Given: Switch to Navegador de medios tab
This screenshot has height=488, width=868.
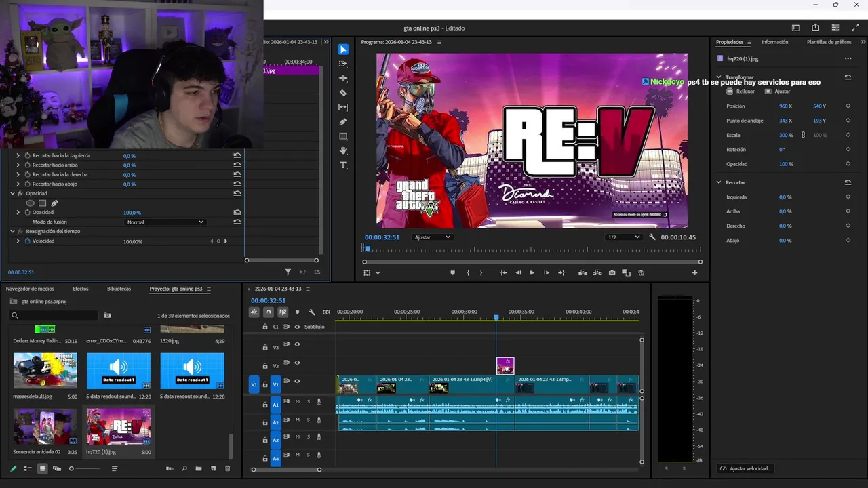Looking at the screenshot, I should [30, 289].
